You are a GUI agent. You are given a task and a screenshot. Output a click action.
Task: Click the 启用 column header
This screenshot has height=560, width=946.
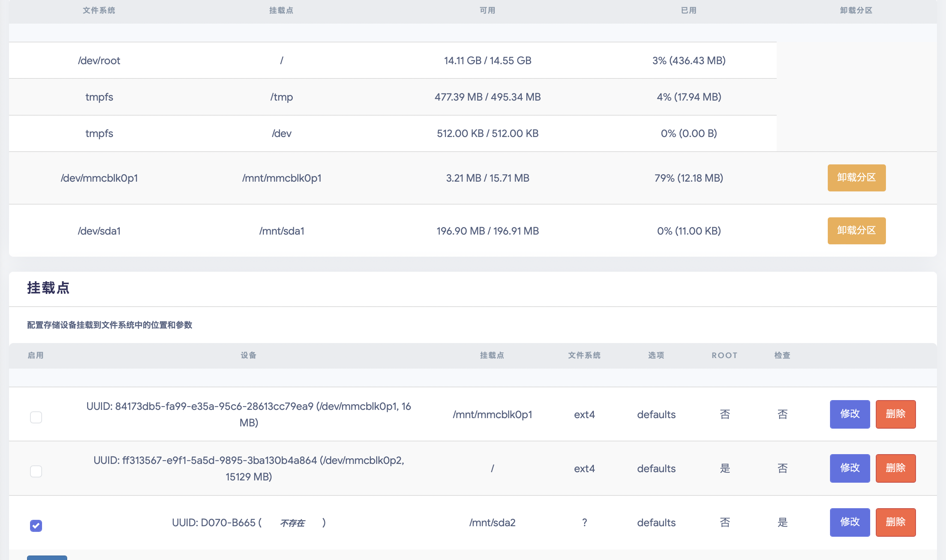35,355
